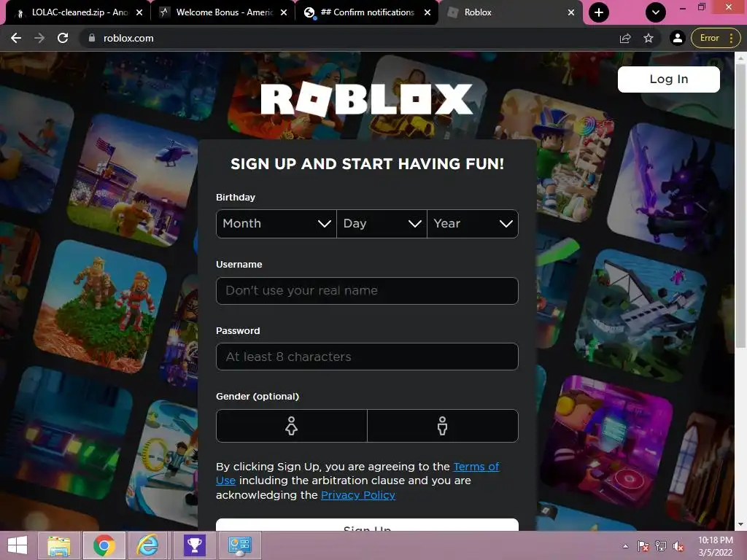Screen dimensions: 747x560
Task: Close the Roblox tab
Action: tap(571, 12)
